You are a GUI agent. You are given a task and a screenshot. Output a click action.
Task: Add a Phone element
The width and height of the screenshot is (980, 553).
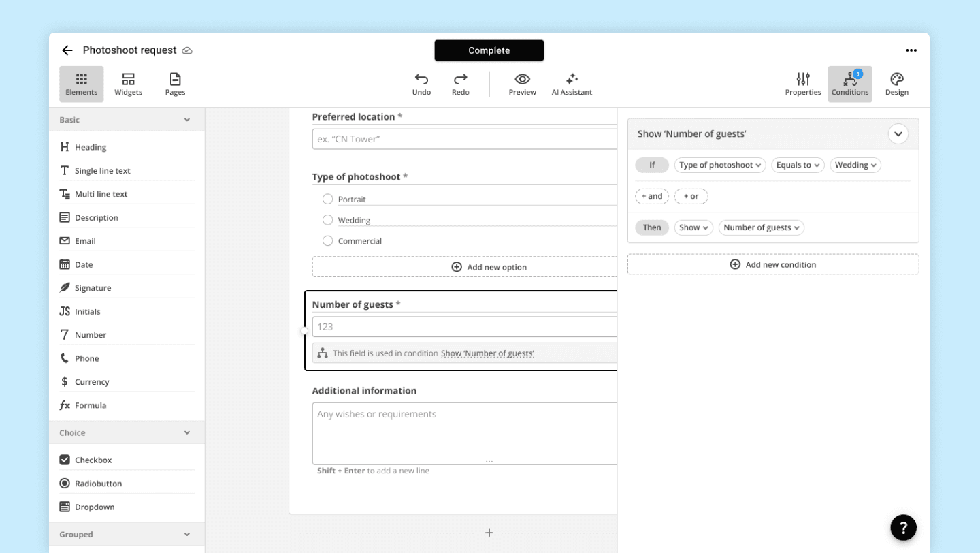[127, 359]
